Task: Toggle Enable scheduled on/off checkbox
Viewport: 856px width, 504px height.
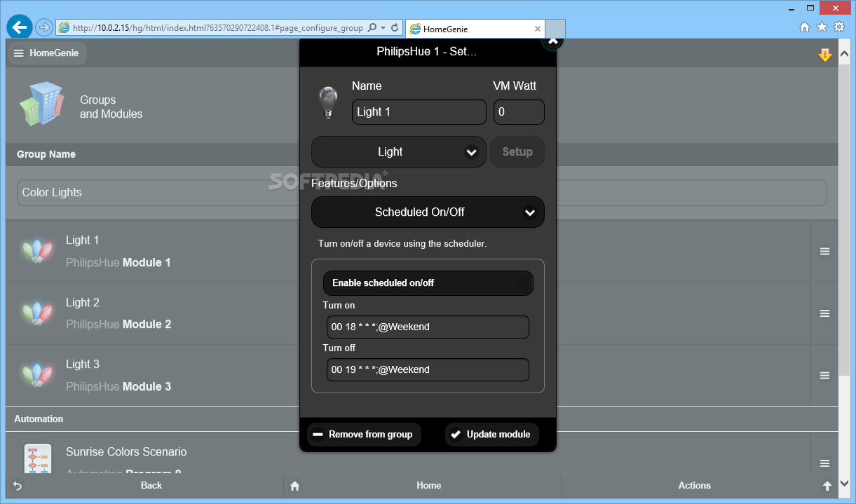Action: (x=428, y=283)
